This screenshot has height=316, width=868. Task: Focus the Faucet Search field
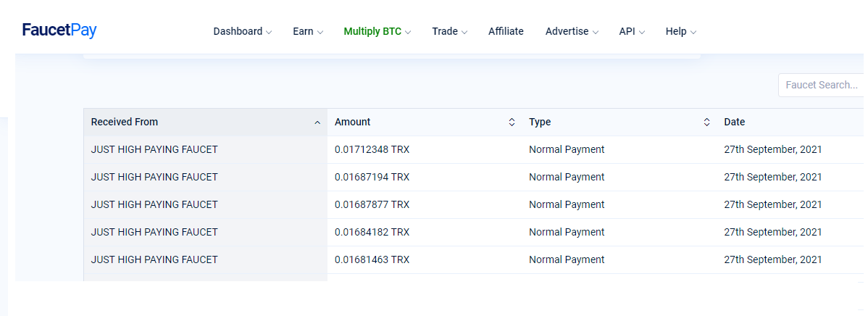click(x=822, y=86)
